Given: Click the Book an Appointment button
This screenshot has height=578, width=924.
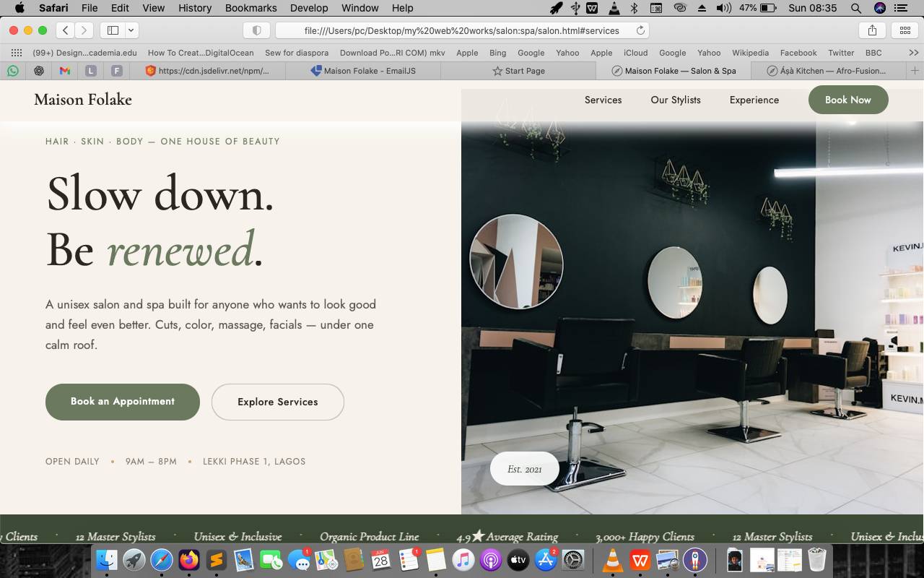Looking at the screenshot, I should pos(123,402).
